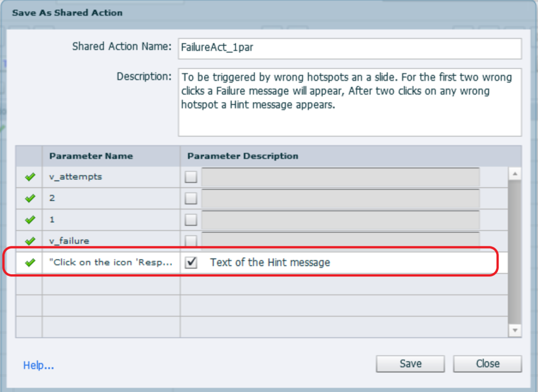Image resolution: width=538 pixels, height=392 pixels.
Task: Enable the description checkbox for v_attempts
Action: [190, 177]
